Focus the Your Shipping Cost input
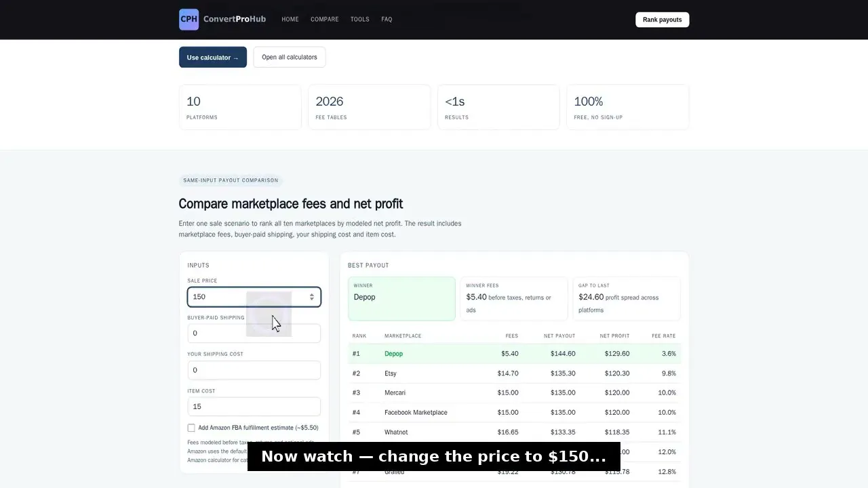 click(x=254, y=370)
